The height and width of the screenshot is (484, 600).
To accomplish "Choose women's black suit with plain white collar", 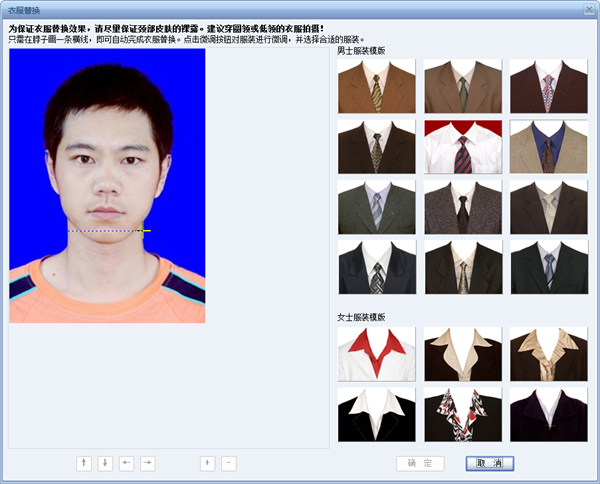I will click(376, 414).
